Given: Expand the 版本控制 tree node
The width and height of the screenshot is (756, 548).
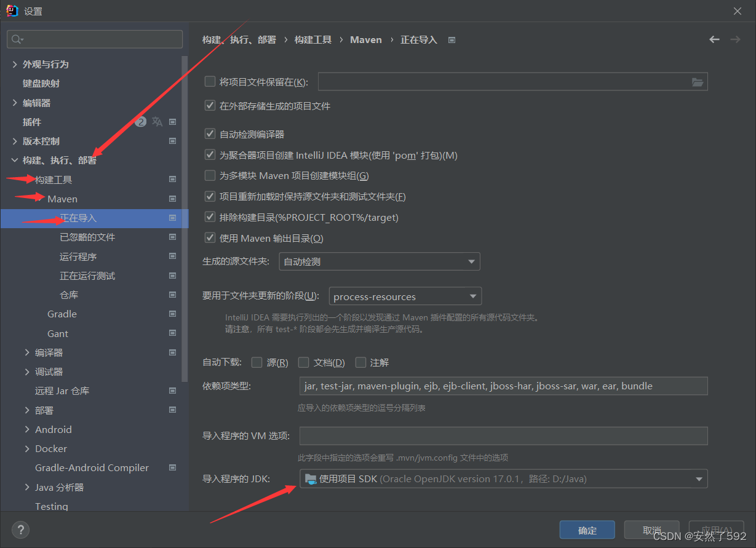Looking at the screenshot, I should click(15, 141).
